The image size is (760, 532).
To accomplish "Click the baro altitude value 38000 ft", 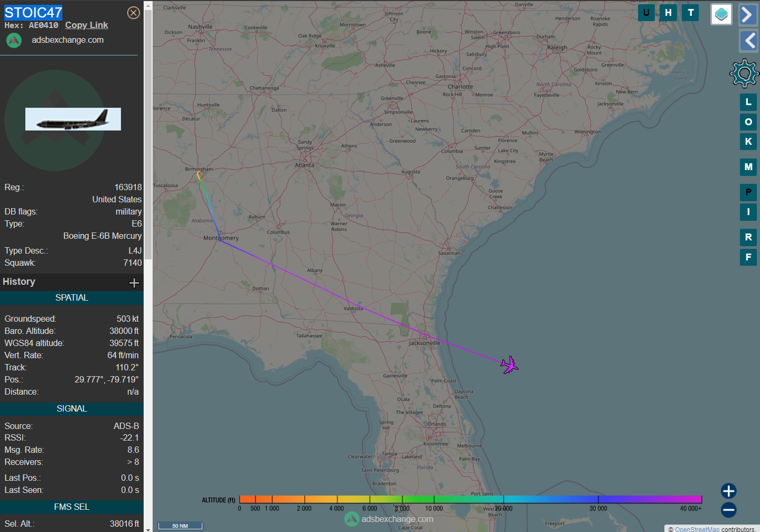I will (x=124, y=331).
